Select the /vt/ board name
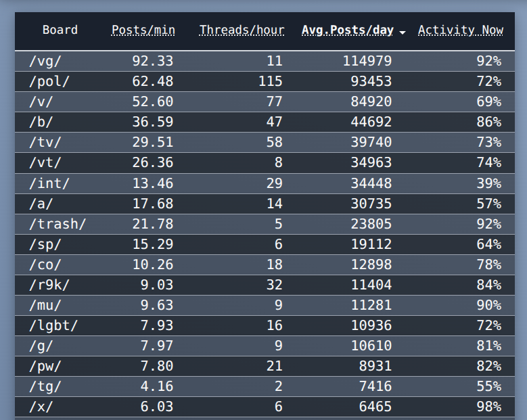Viewport: 527px width, 420px height. pos(45,163)
